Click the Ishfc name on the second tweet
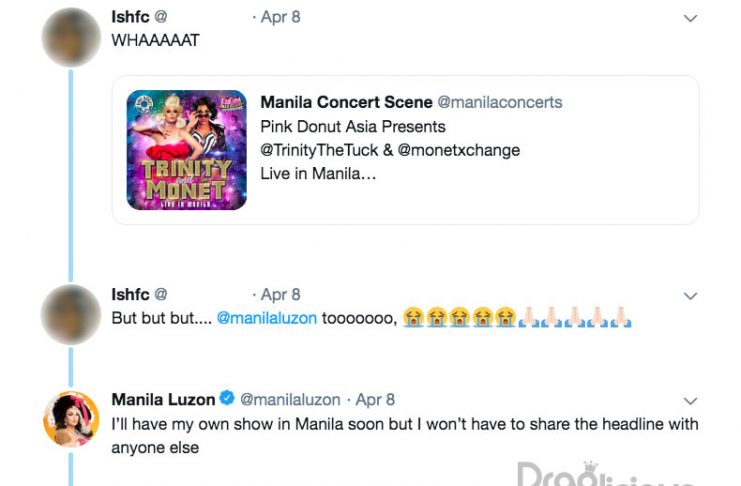741x486 pixels. tap(130, 294)
